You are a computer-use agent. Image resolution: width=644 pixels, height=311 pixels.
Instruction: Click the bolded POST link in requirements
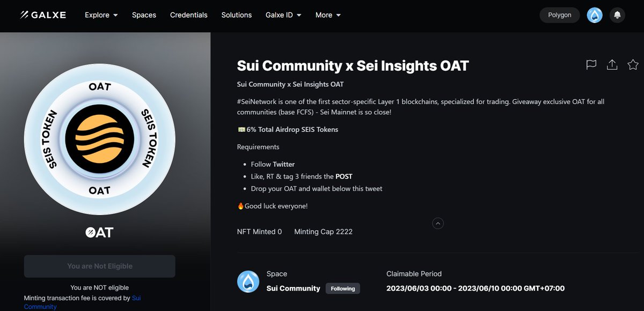tap(344, 176)
